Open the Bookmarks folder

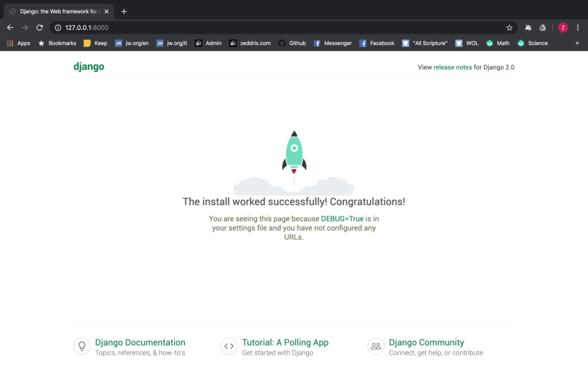(x=57, y=43)
